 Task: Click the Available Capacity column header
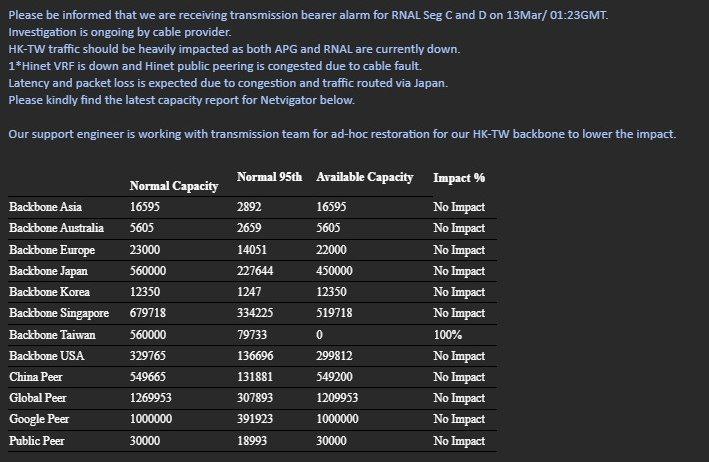(364, 177)
